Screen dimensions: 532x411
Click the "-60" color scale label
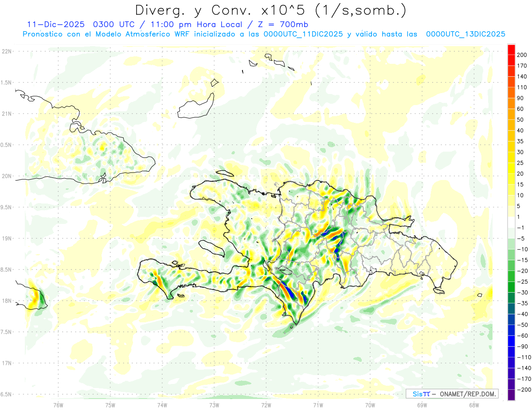point(522,336)
